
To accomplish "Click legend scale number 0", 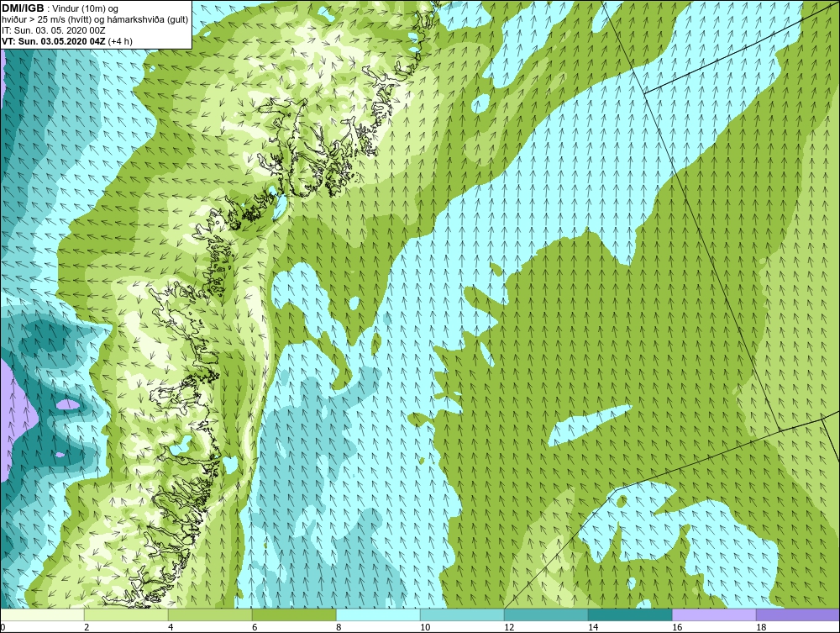I will tap(3, 627).
